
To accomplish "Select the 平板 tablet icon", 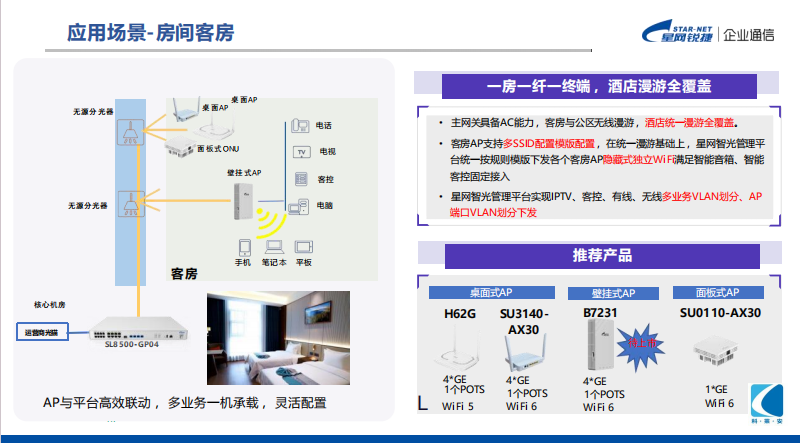I will coord(304,247).
